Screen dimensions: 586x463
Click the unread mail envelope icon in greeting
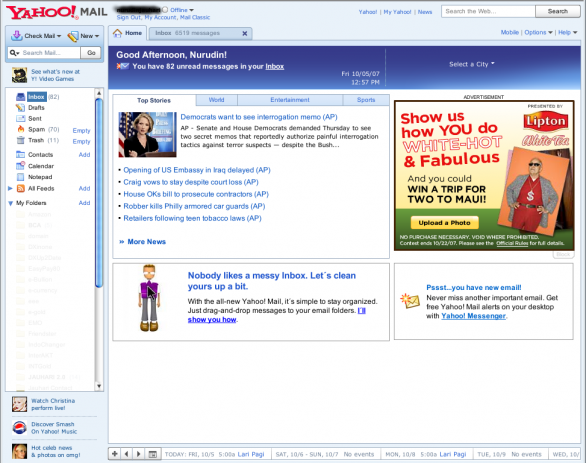(123, 66)
